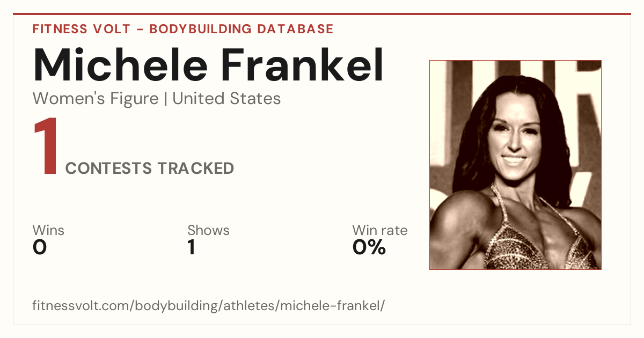Click the athlete photo thumbnail
Image resolution: width=644 pixels, height=338 pixels.
click(515, 165)
